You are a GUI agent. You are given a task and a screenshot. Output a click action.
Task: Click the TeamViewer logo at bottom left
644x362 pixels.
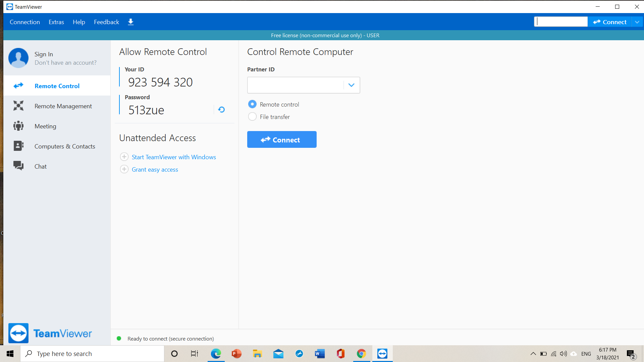click(50, 333)
